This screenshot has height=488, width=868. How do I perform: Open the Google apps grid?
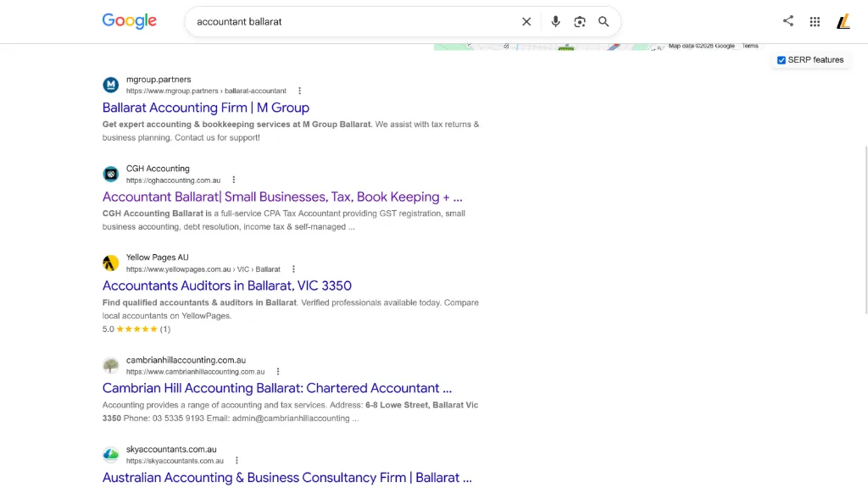(815, 21)
